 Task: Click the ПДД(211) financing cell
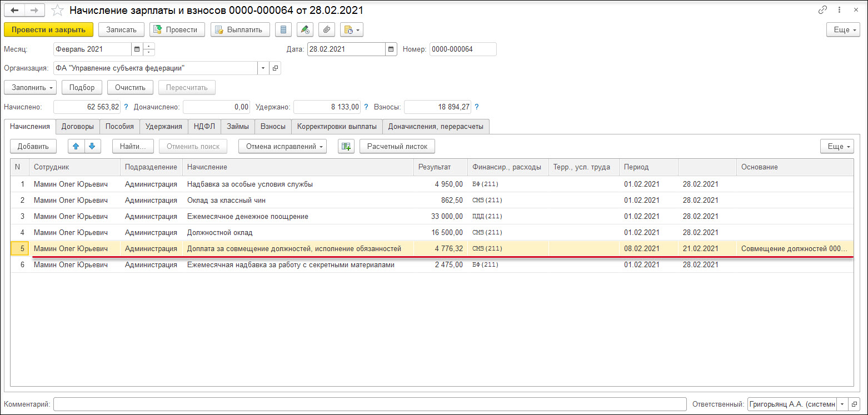click(x=508, y=216)
